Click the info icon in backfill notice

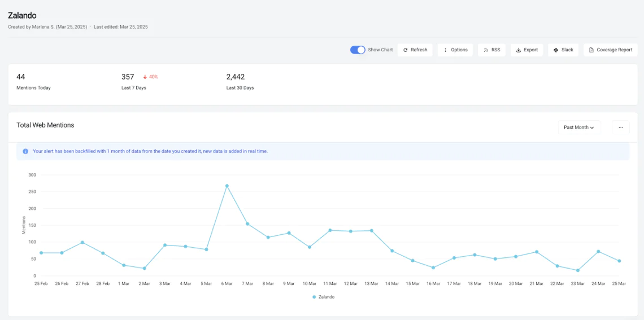point(25,151)
